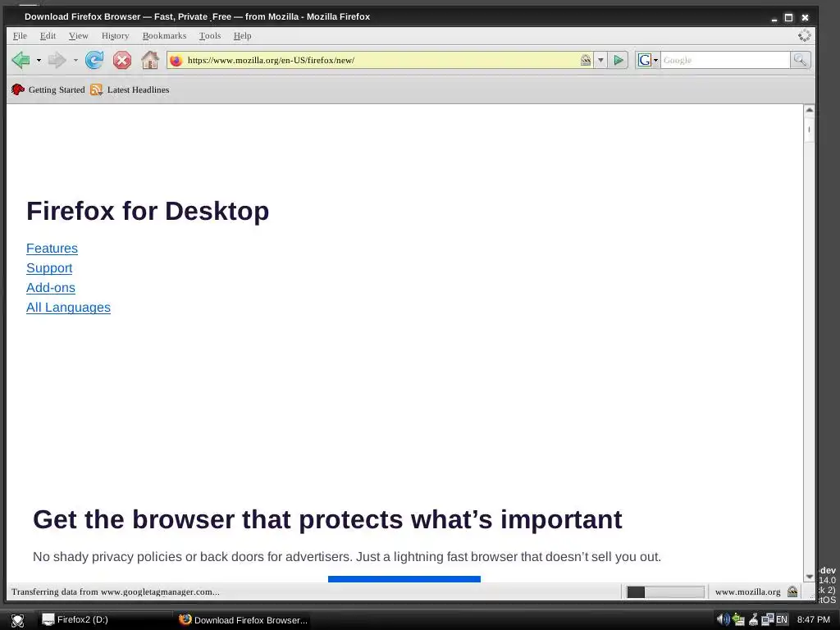Open the All Languages link

click(69, 308)
